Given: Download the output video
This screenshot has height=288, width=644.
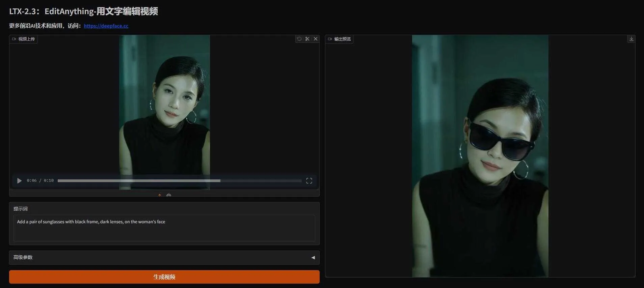Looking at the screenshot, I should click(x=631, y=39).
